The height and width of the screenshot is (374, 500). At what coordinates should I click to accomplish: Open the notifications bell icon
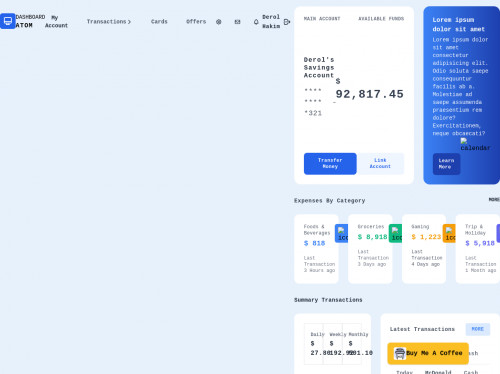[256, 22]
